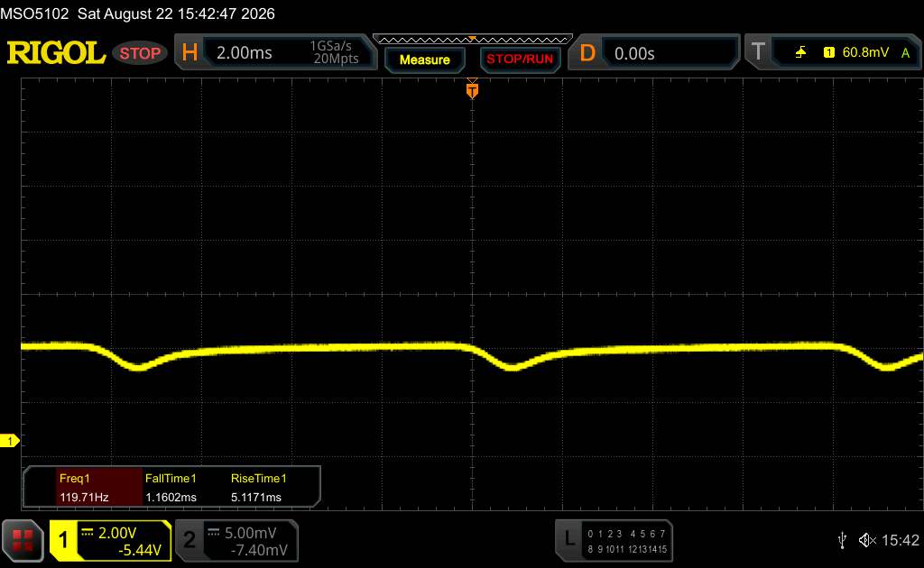
Task: Click the waveform memory position bar
Action: 473,40
